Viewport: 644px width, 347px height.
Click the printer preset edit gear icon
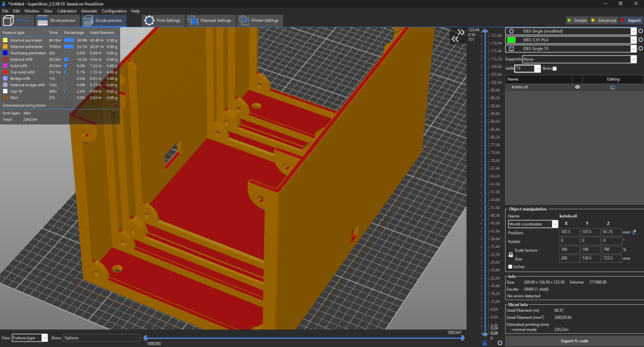tap(640, 48)
